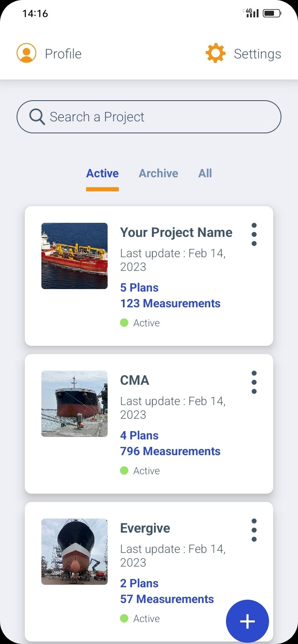Open the 796 Measurements link
The height and width of the screenshot is (644, 298).
click(x=170, y=451)
